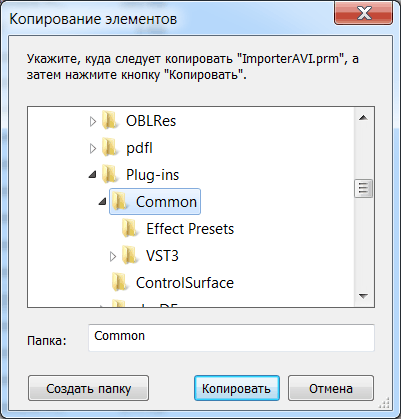Click the OBLRes folder icon

coord(110,121)
